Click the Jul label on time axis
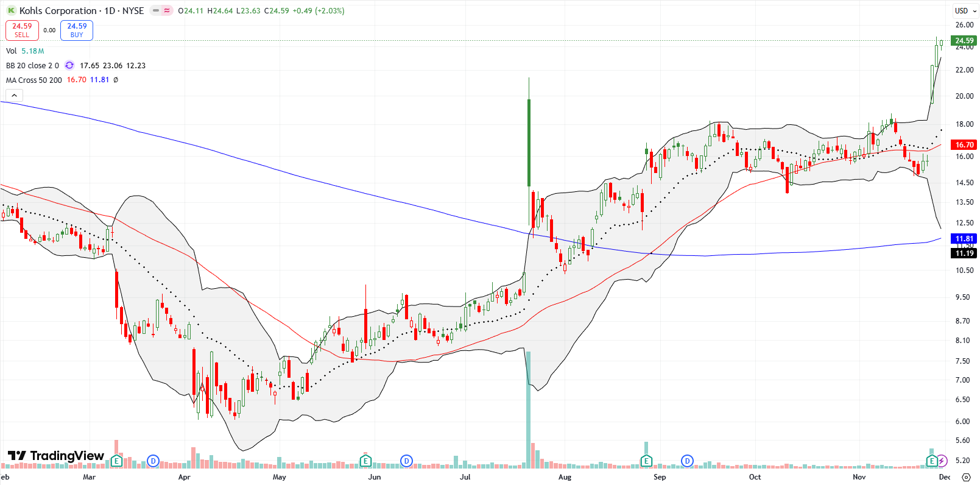 coord(465,477)
